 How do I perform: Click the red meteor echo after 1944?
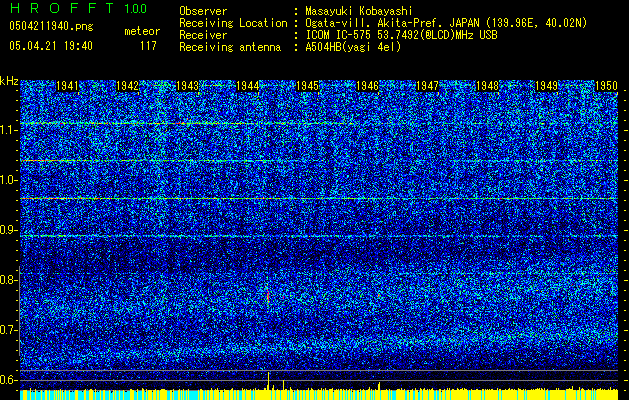click(268, 296)
